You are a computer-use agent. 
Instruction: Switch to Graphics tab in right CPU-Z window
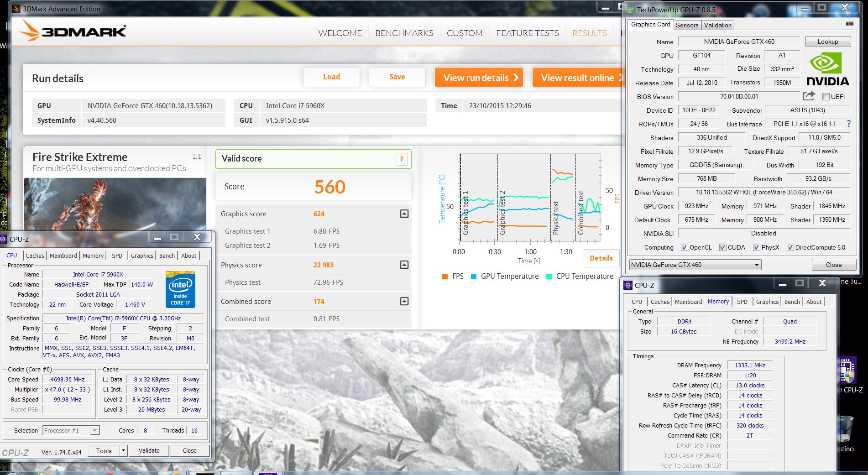click(767, 302)
